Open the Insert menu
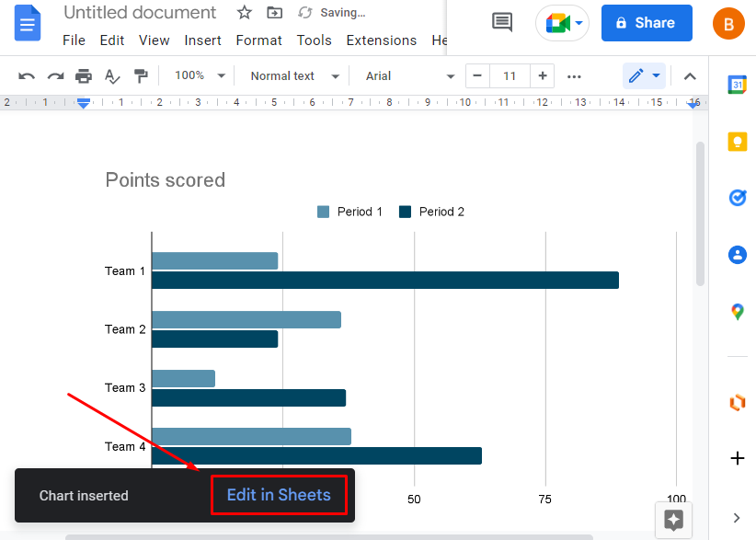Image resolution: width=756 pixels, height=540 pixels. point(202,40)
